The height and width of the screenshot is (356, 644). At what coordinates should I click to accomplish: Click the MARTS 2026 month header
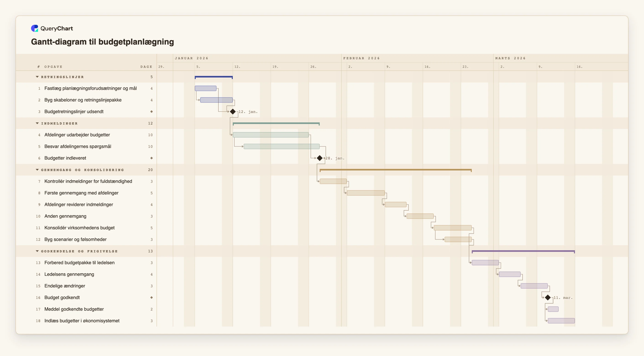pos(510,58)
